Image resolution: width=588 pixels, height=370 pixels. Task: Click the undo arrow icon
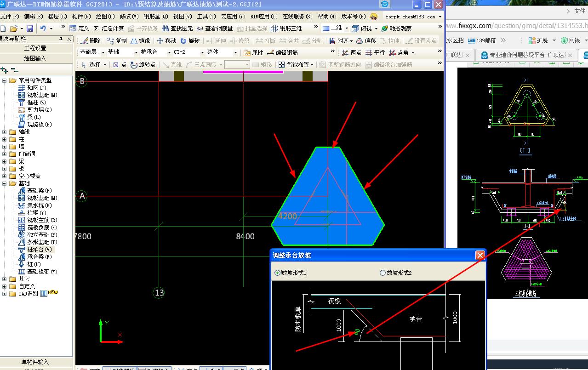pyautogui.click(x=43, y=28)
